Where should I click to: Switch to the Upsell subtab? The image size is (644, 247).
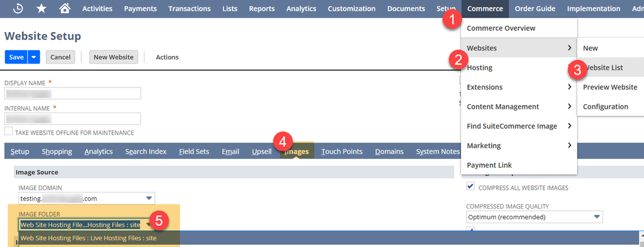pyautogui.click(x=262, y=151)
